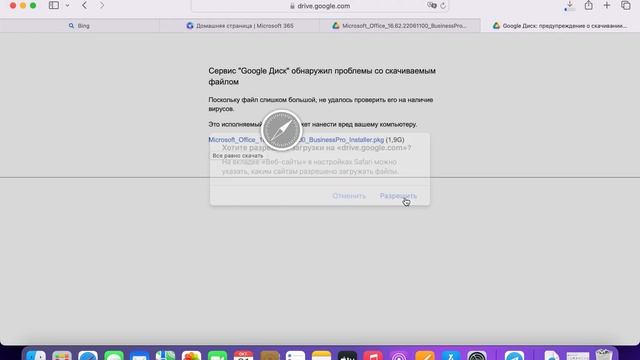Image resolution: width=640 pixels, height=360 pixels.
Task: Open the Share menu
Action: click(588, 5)
